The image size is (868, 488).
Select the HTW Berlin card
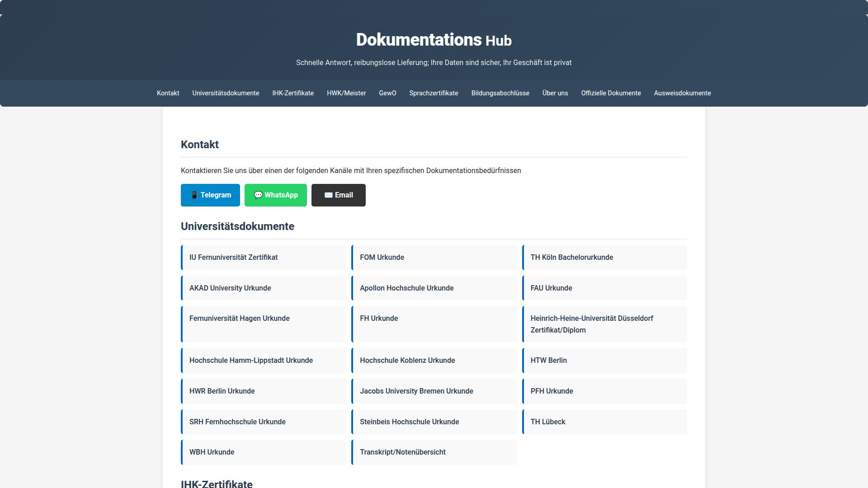click(604, 361)
